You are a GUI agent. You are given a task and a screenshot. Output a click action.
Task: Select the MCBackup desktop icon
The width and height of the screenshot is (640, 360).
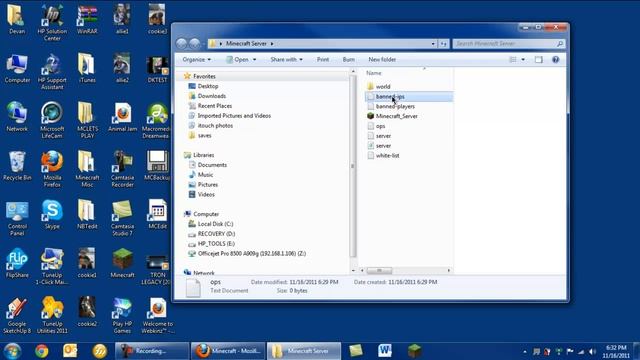158,165
